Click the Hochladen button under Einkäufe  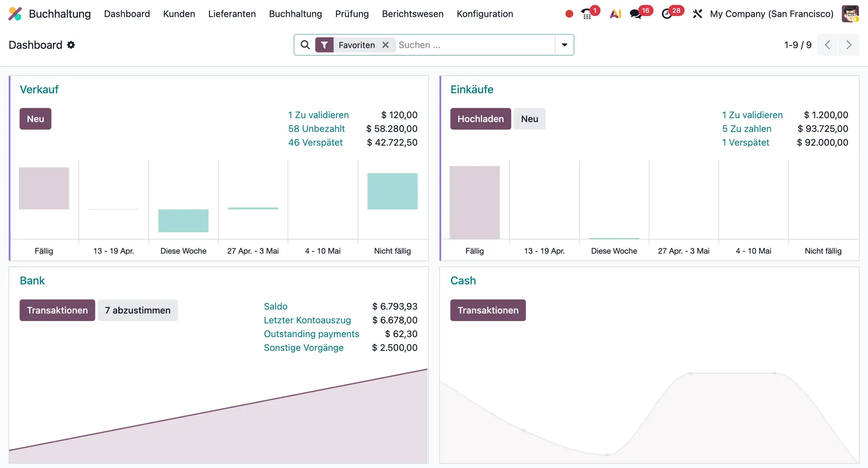pos(481,119)
